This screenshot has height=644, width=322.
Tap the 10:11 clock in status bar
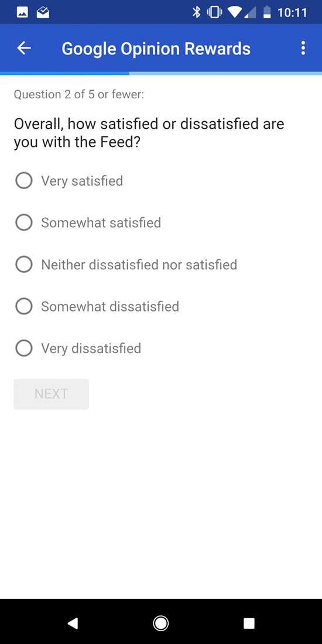(x=292, y=13)
